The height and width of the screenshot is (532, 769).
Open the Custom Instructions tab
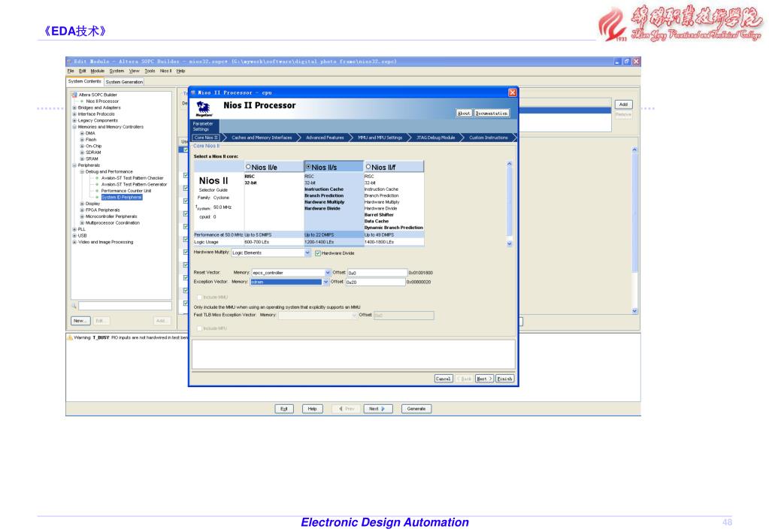click(x=489, y=138)
